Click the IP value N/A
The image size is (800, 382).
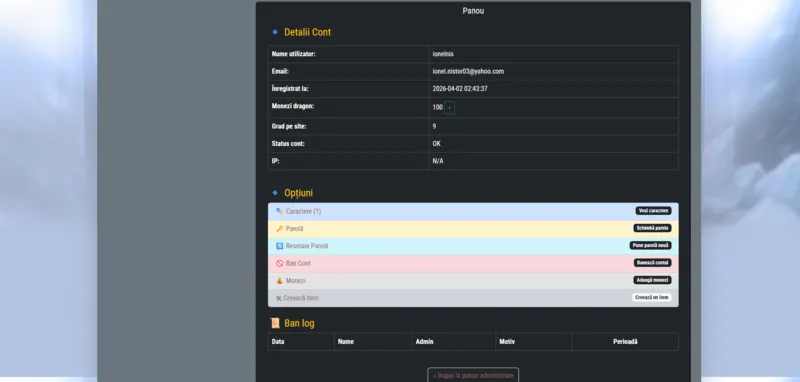(x=438, y=161)
